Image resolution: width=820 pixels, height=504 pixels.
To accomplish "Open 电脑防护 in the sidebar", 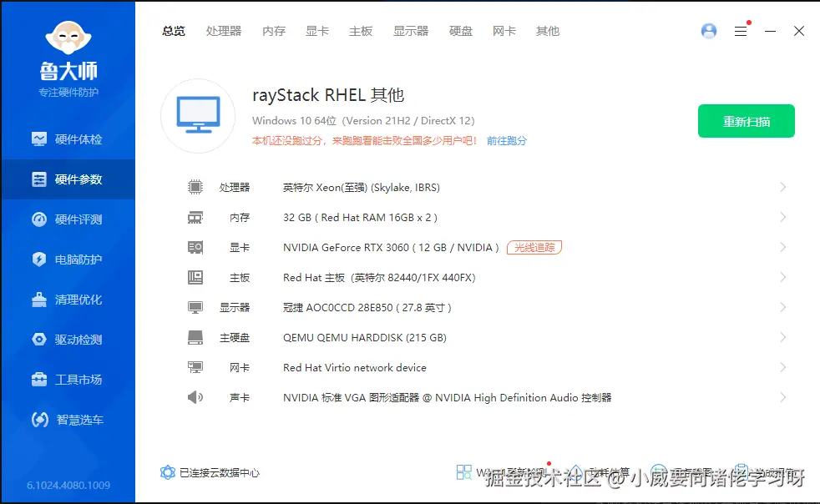I will pos(68,260).
